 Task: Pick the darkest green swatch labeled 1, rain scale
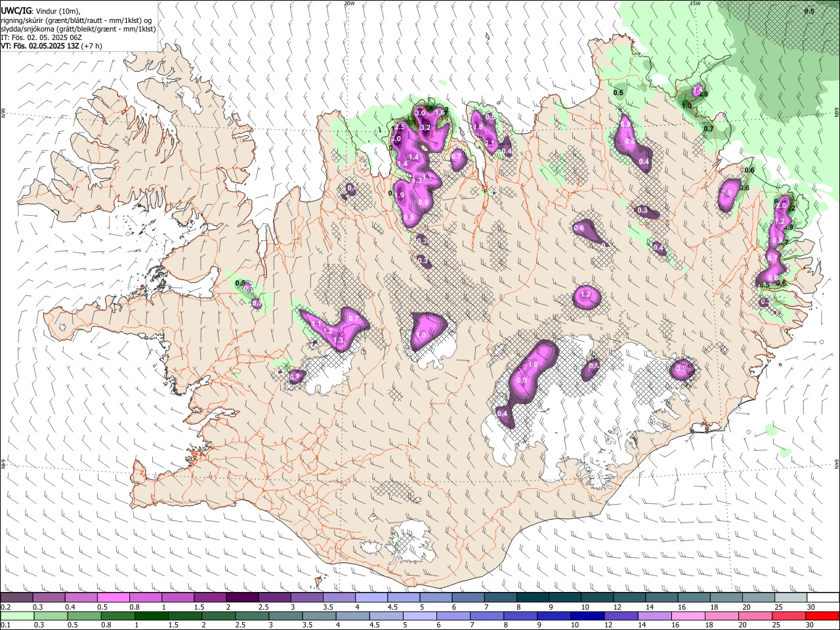(x=152, y=616)
